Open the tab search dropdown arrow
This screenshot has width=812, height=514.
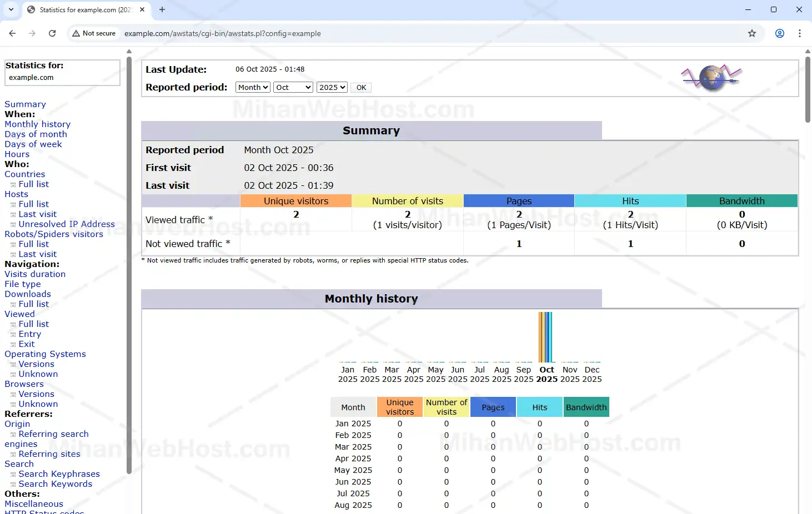tap(11, 9)
